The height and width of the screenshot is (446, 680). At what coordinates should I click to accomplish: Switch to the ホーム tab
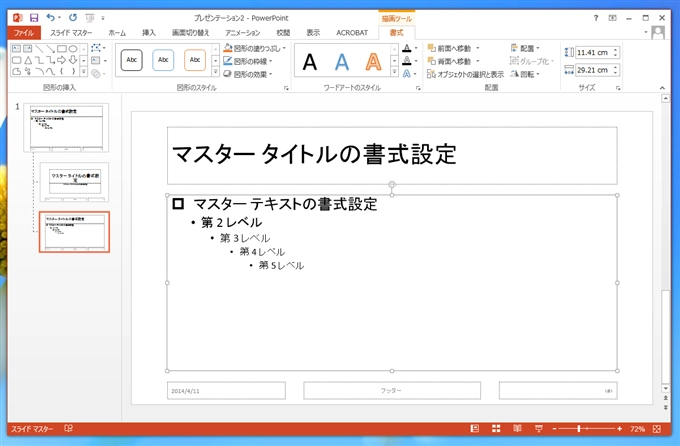click(x=117, y=33)
